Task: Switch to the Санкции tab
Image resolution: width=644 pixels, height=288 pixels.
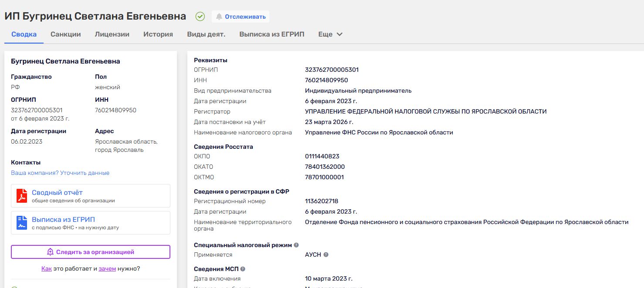Action: (65, 34)
